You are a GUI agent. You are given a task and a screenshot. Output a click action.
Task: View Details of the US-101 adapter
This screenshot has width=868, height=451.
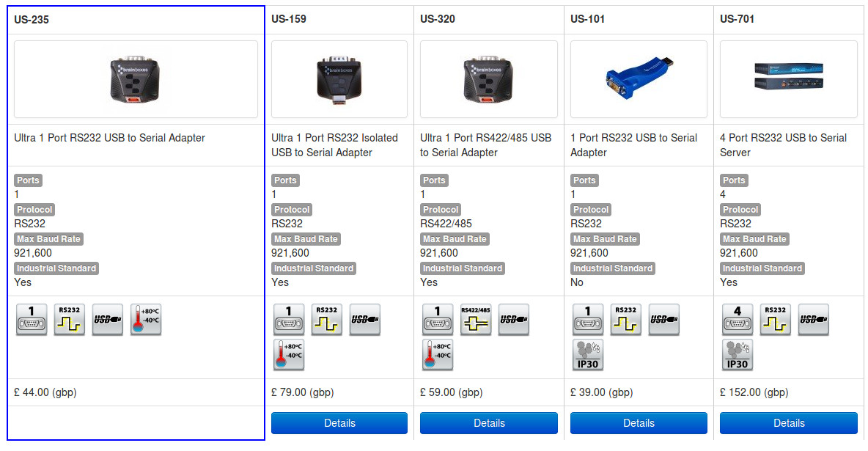point(639,423)
